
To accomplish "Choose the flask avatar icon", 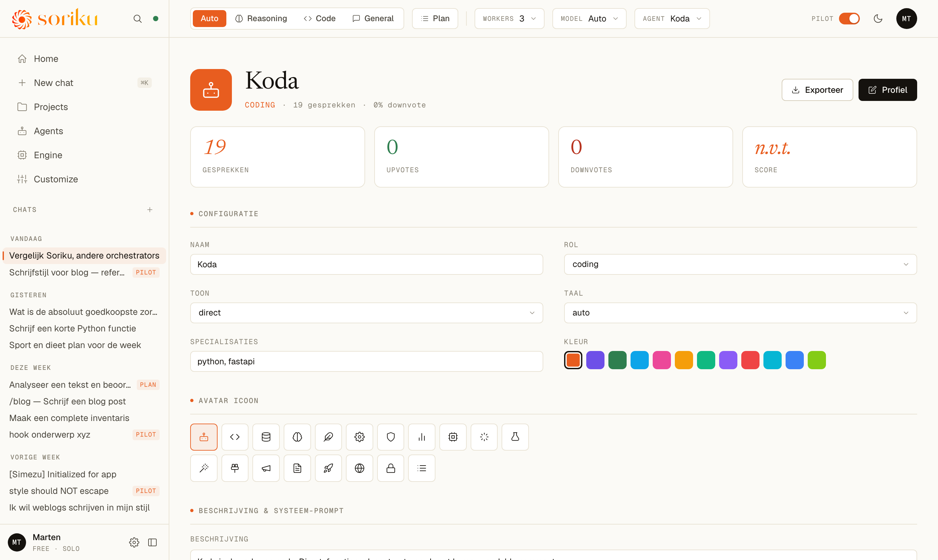I will tap(515, 437).
